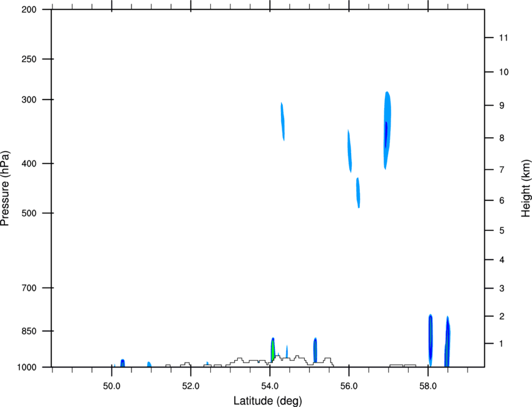Click the 1 km height tick label

(x=501, y=344)
